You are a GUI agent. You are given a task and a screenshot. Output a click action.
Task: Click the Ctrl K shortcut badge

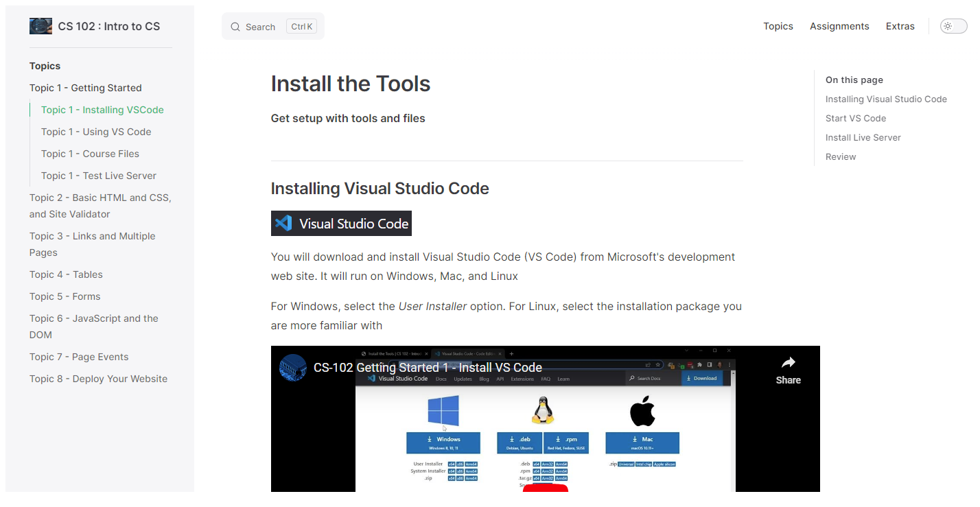302,27
